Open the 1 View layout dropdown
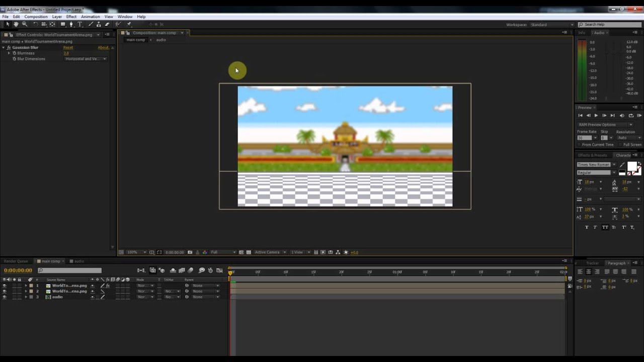 (300, 252)
